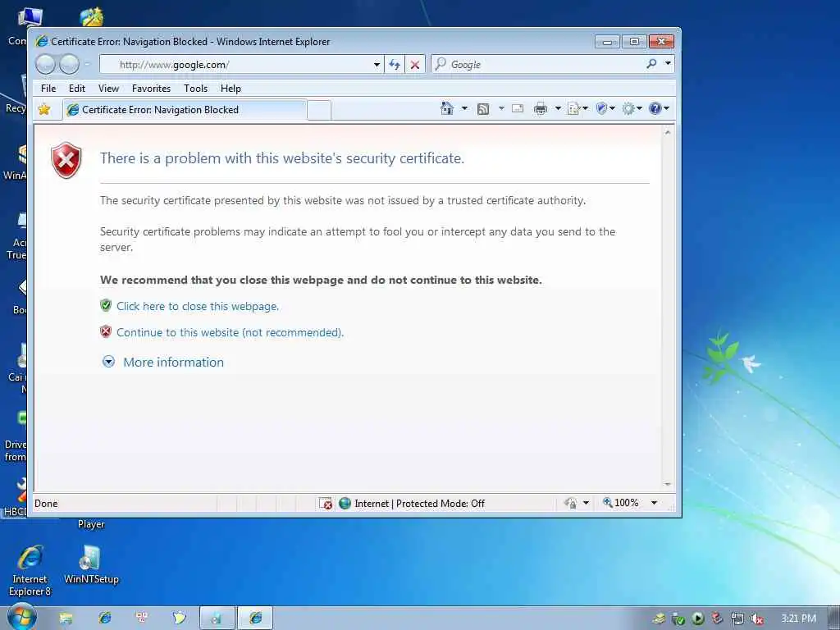Open the recent pages dropdown arrow
840x630 pixels.
point(87,65)
